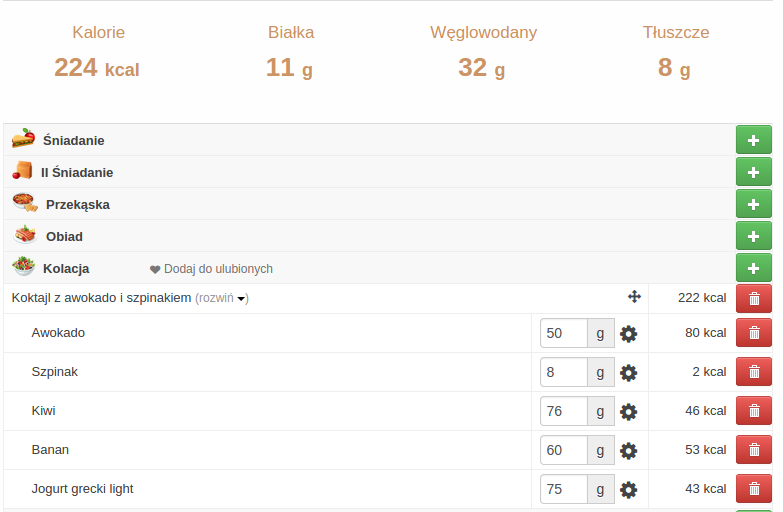Screen dimensions: 783x512
Task: Open gear settings for Jogurt grecki light
Action: pyautogui.click(x=628, y=490)
